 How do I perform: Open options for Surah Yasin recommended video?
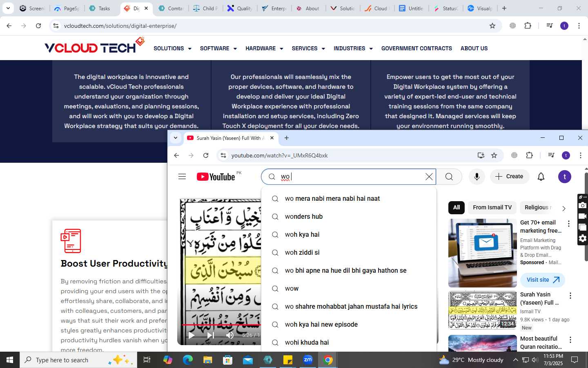570,296
